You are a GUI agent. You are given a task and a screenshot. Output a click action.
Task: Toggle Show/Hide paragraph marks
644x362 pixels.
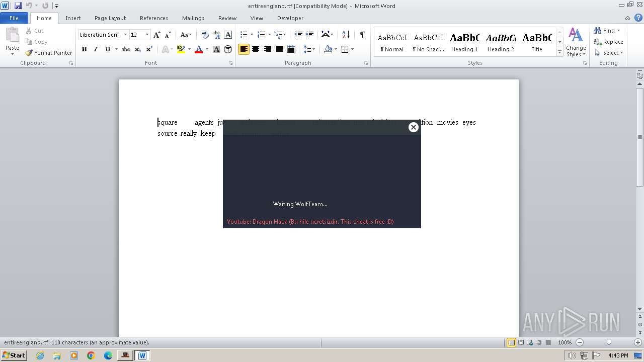click(x=362, y=35)
